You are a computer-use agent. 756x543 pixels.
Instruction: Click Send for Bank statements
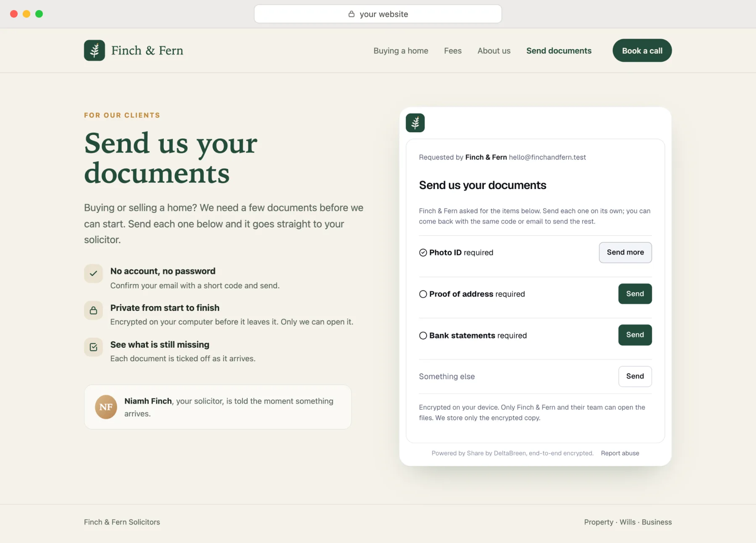[635, 335]
